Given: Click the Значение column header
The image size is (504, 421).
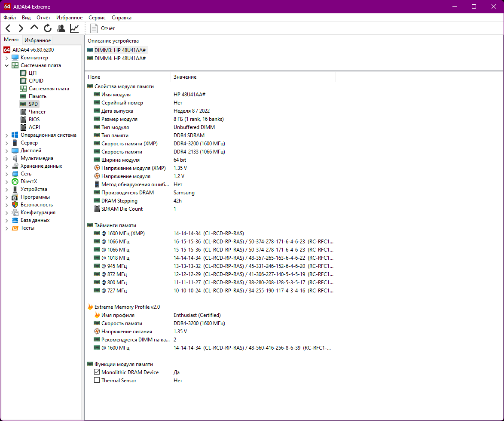Looking at the screenshot, I should coord(253,77).
